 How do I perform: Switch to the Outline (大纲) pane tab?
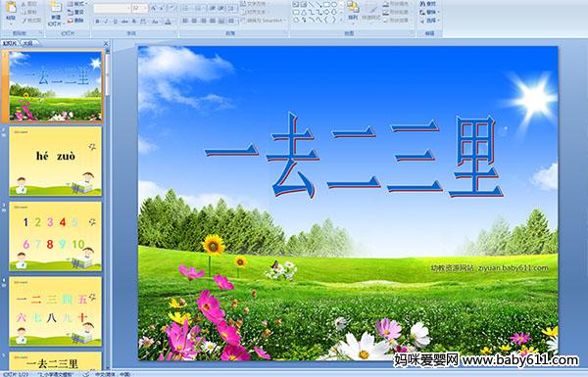point(28,43)
